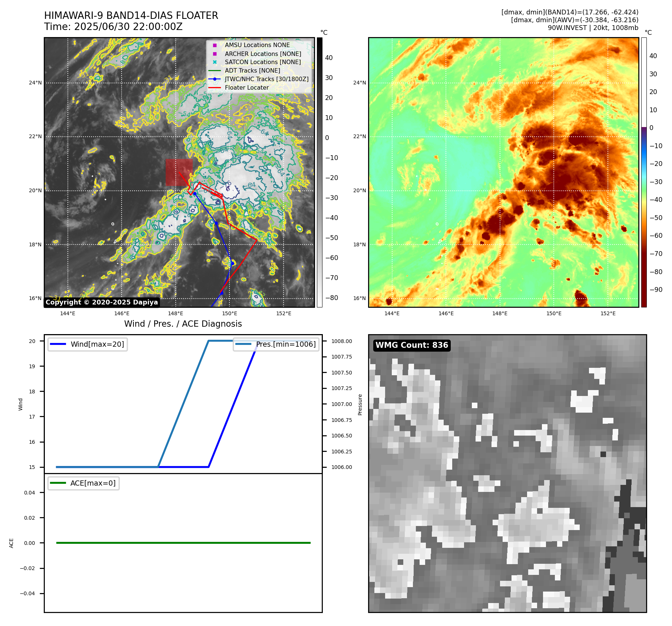Click the flat green ACE line
Image resolution: width=672 pixels, height=626 pixels.
pos(183,543)
